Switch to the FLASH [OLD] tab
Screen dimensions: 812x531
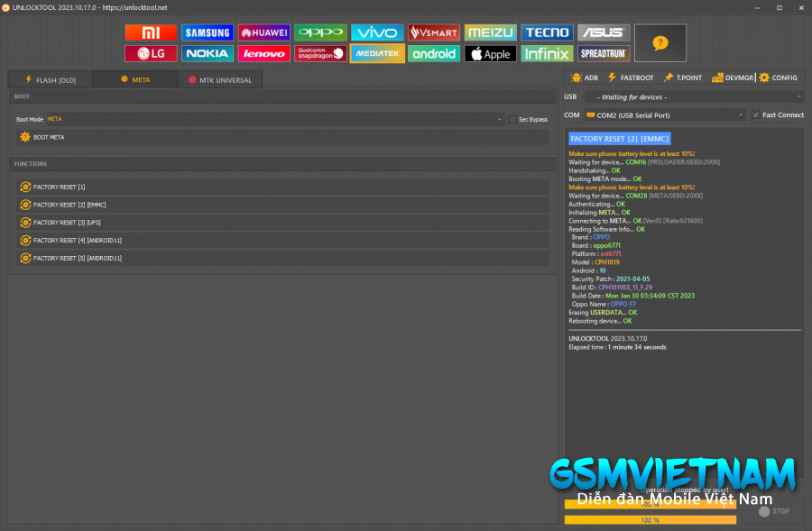click(x=51, y=79)
